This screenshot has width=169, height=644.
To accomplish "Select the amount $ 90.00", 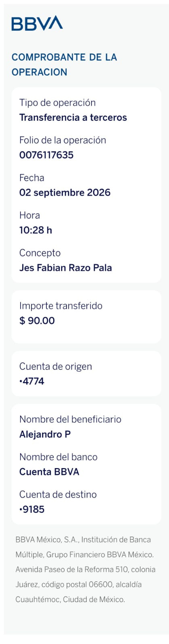I will 37,321.
